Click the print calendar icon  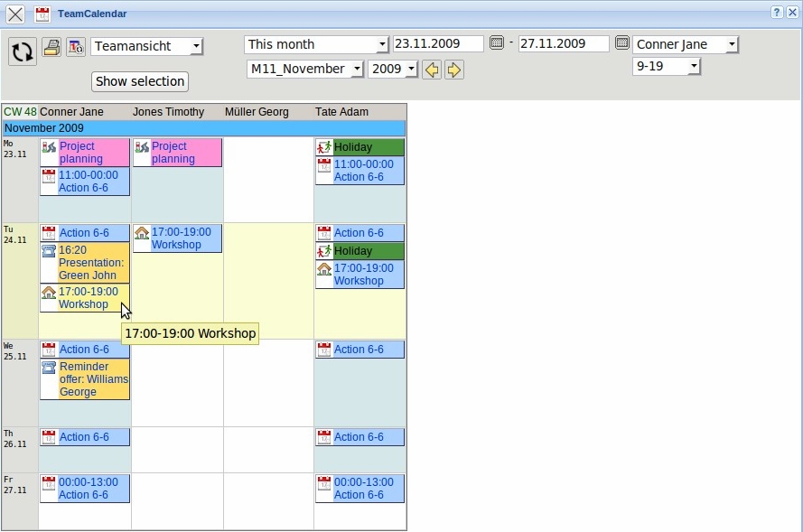pos(51,47)
